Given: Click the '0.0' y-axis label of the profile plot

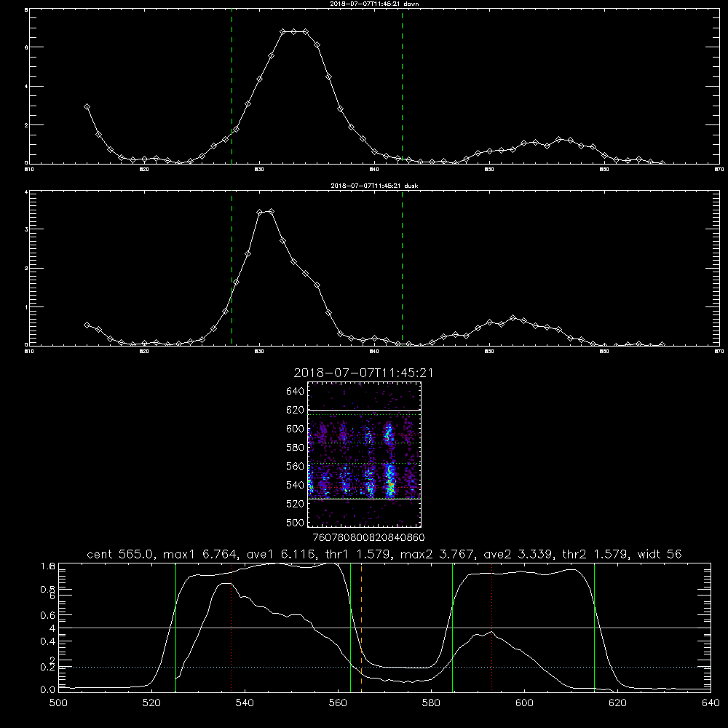Looking at the screenshot, I should tap(48, 690).
